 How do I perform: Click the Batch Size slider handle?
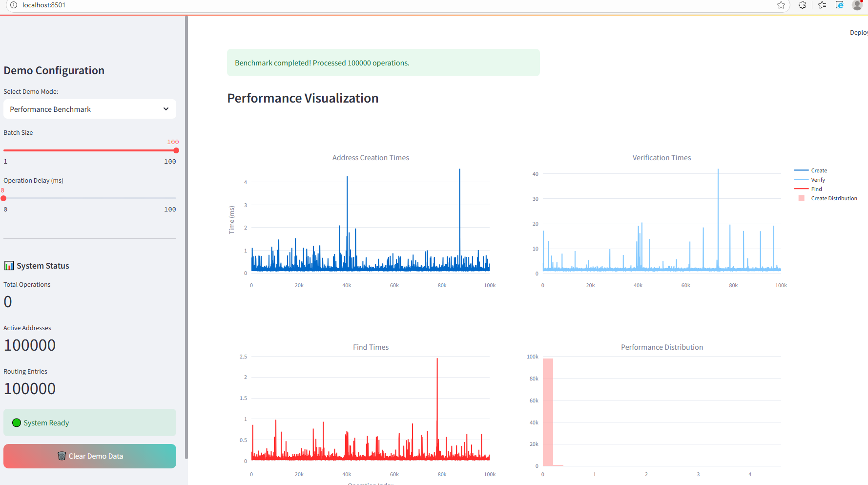pos(176,150)
